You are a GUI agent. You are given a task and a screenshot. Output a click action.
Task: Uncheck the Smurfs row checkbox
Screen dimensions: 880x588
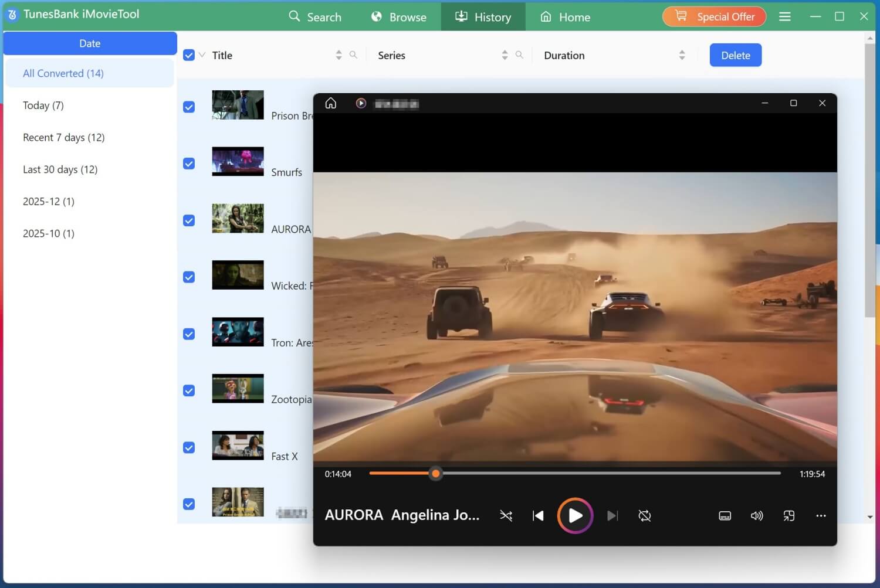click(189, 164)
